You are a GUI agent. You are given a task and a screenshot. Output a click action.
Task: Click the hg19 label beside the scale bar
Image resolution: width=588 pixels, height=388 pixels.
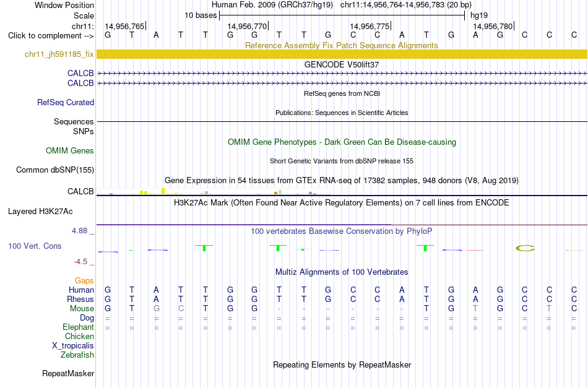pyautogui.click(x=479, y=15)
